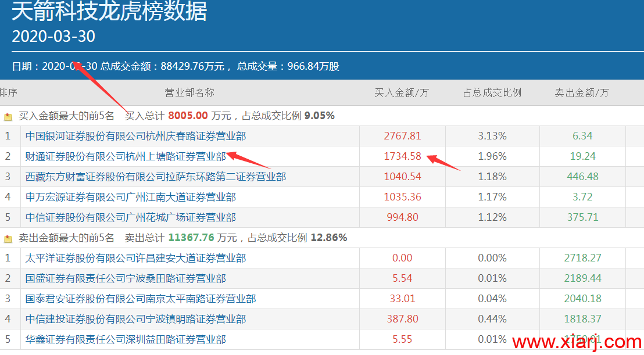Image resolution: width=644 pixels, height=355 pixels.
Task: Click the buy total 8005.00 value
Action: pyautogui.click(x=188, y=116)
